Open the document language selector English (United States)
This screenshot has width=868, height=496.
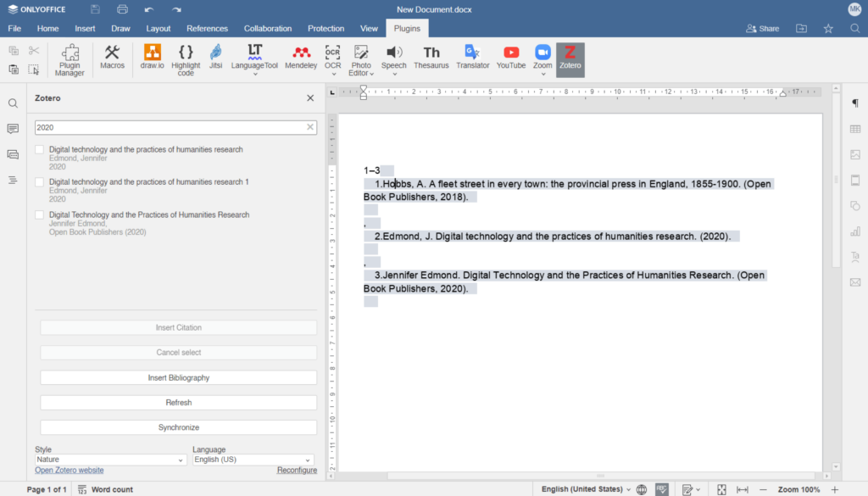585,489
